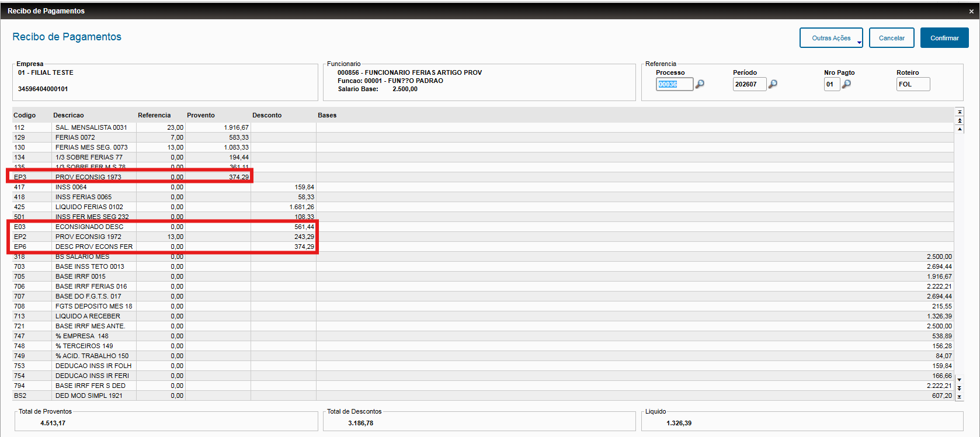This screenshot has height=437, width=980.
Task: Click the Provento value 194,44
Action: click(x=239, y=157)
